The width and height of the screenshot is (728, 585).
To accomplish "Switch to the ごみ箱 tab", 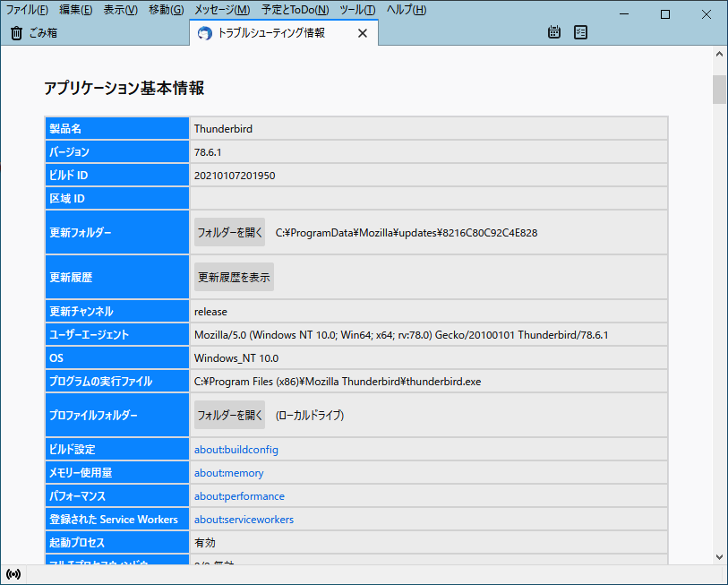I will [95, 33].
